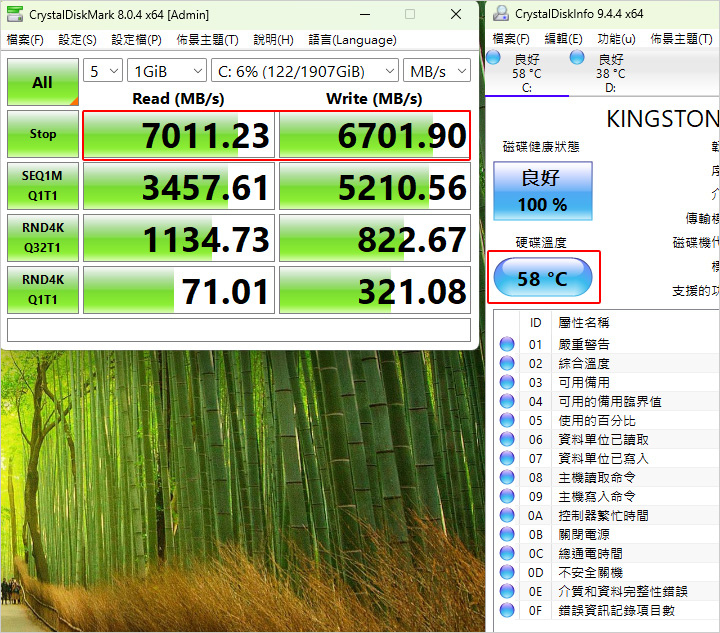Open 編輯(E) menu in CrystalDiskInfo
This screenshot has height=633, width=720.
(x=563, y=39)
